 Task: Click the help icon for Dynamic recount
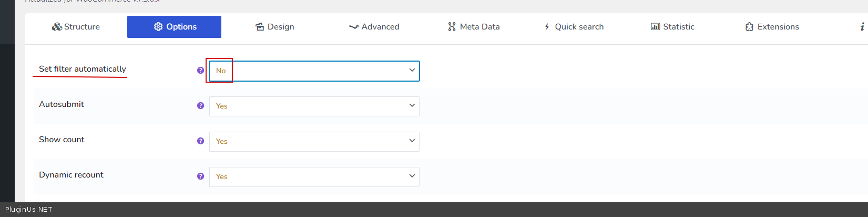click(200, 176)
